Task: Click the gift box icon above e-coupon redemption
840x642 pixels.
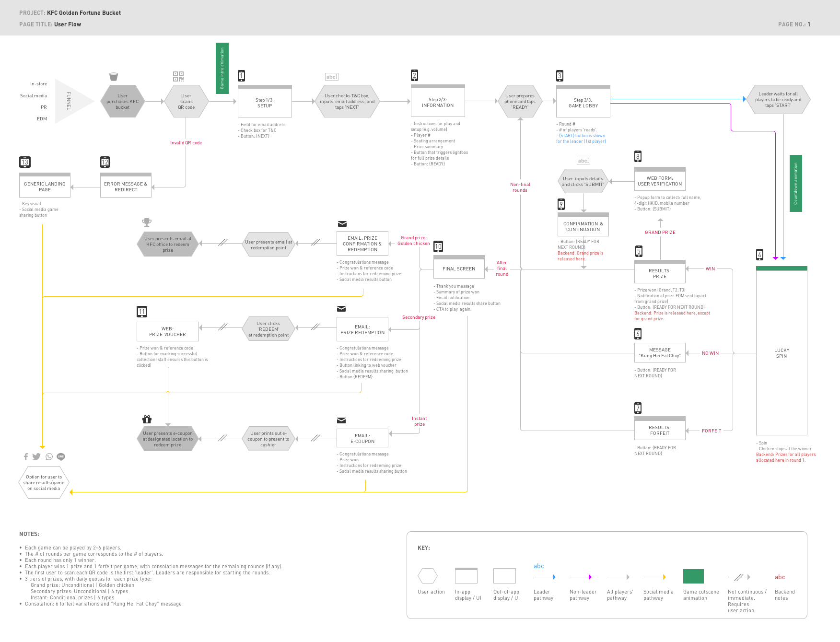Action: pyautogui.click(x=147, y=420)
